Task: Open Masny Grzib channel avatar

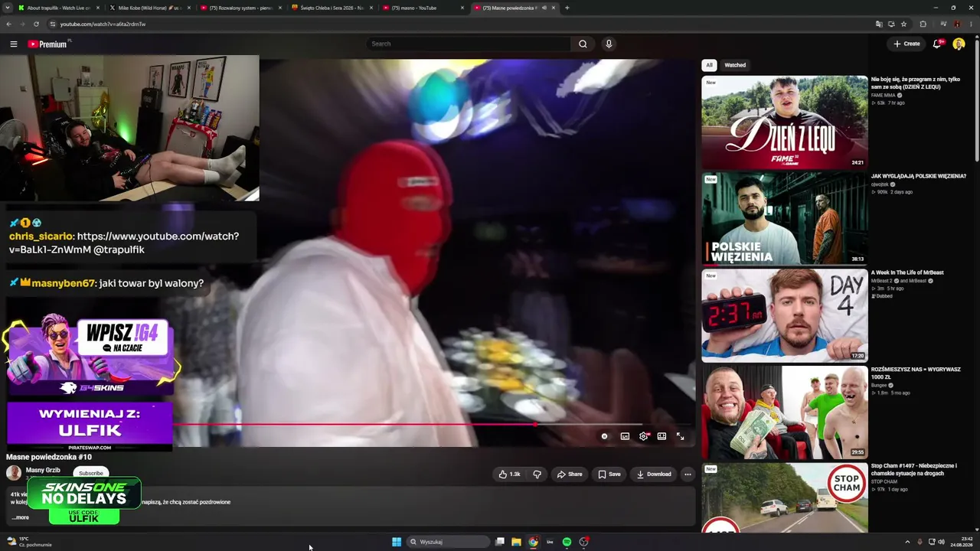Action: [14, 473]
